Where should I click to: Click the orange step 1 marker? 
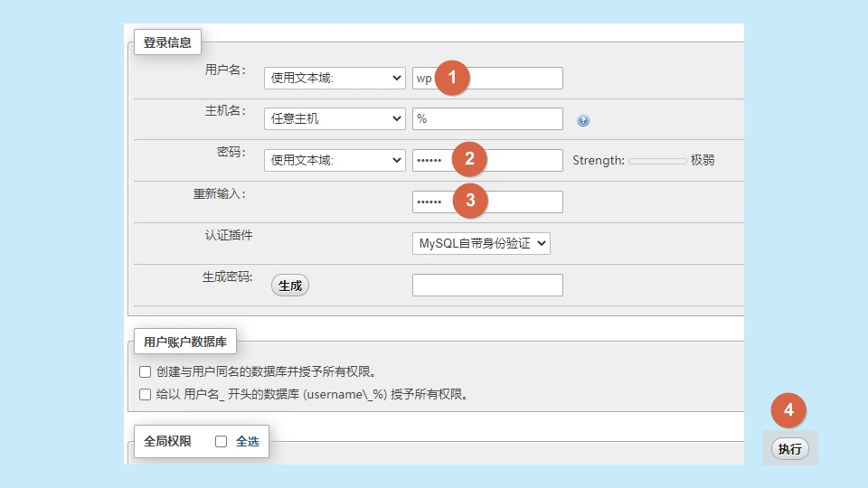tap(452, 78)
